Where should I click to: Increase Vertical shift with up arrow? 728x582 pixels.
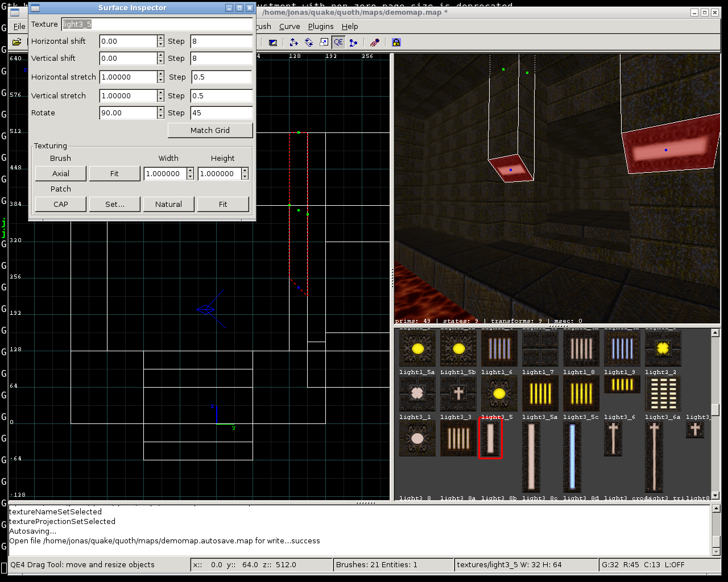160,55
